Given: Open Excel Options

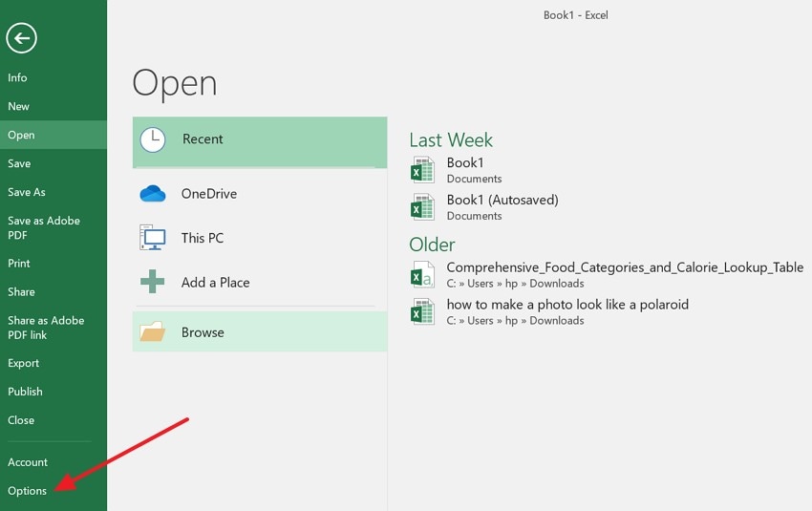Looking at the screenshot, I should (x=53, y=490).
